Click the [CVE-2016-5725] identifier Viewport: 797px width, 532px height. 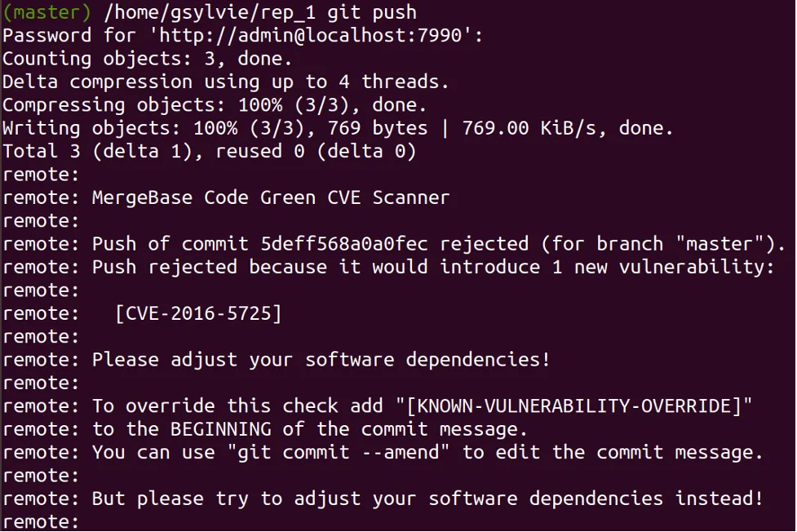click(198, 313)
